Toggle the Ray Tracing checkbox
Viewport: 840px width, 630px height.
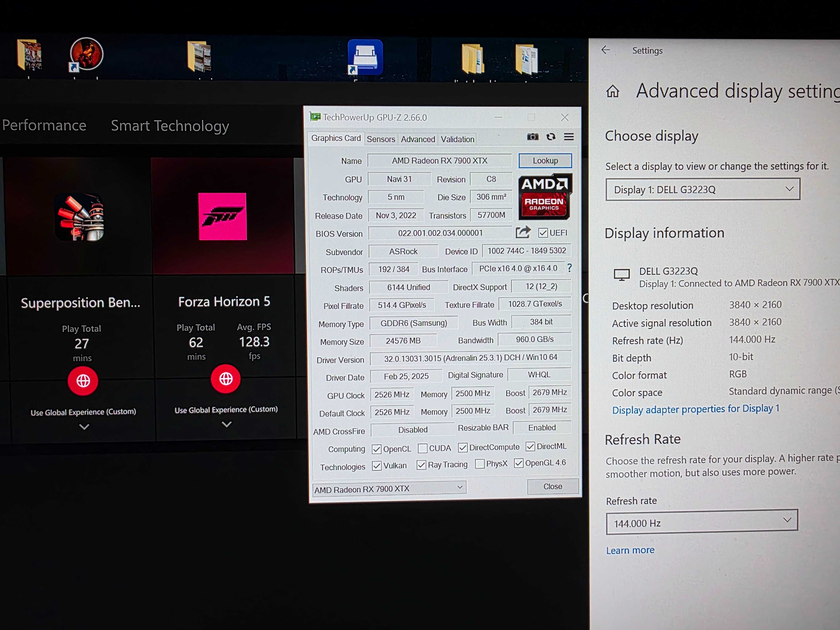coord(421,465)
